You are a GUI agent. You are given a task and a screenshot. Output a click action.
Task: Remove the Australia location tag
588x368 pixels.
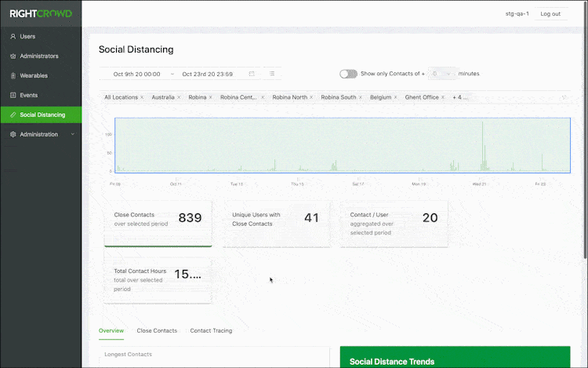[x=179, y=97]
